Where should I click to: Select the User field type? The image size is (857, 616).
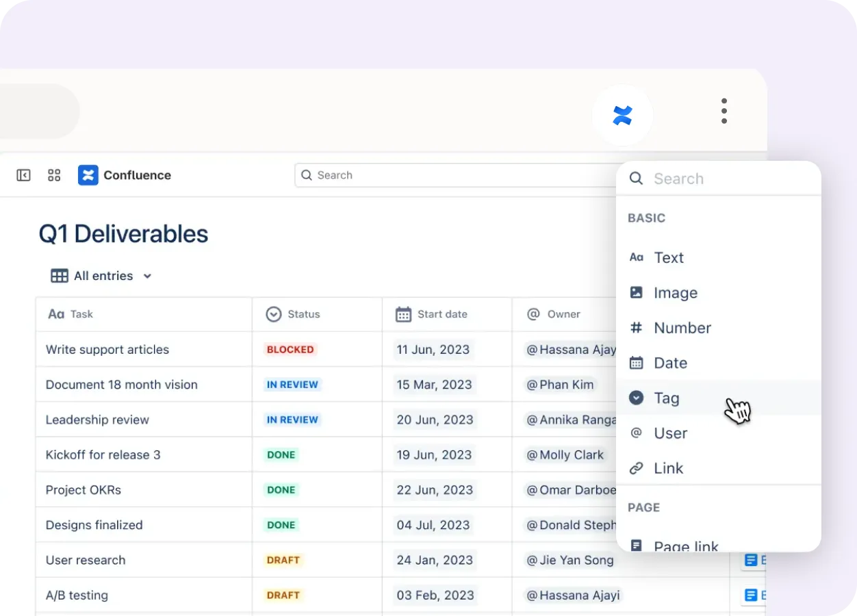point(719,433)
